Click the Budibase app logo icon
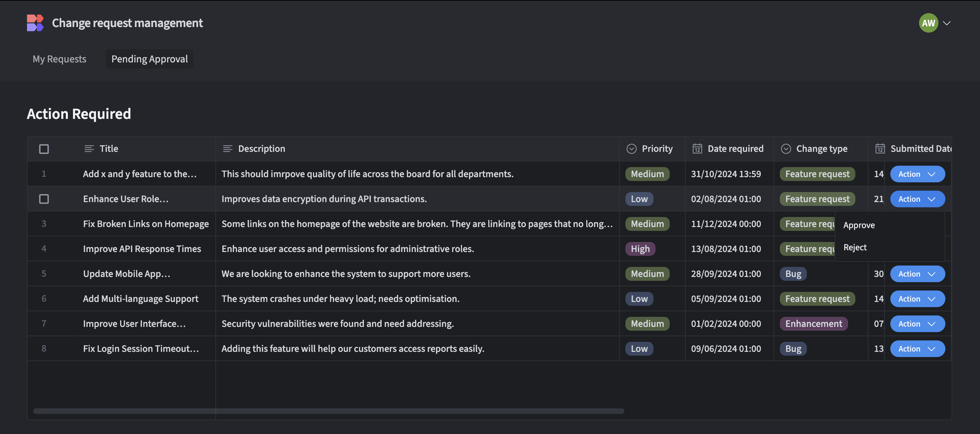Image resolution: width=980 pixels, height=434 pixels. [x=35, y=23]
